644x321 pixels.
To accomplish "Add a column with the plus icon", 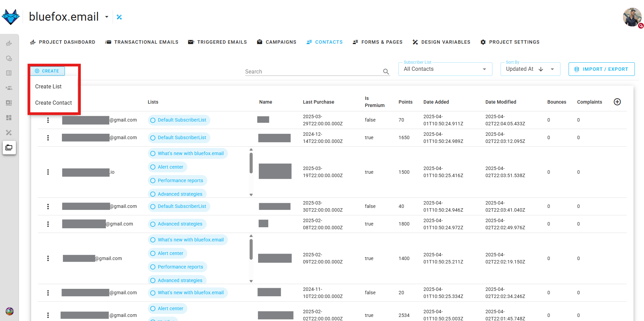I will click(617, 102).
